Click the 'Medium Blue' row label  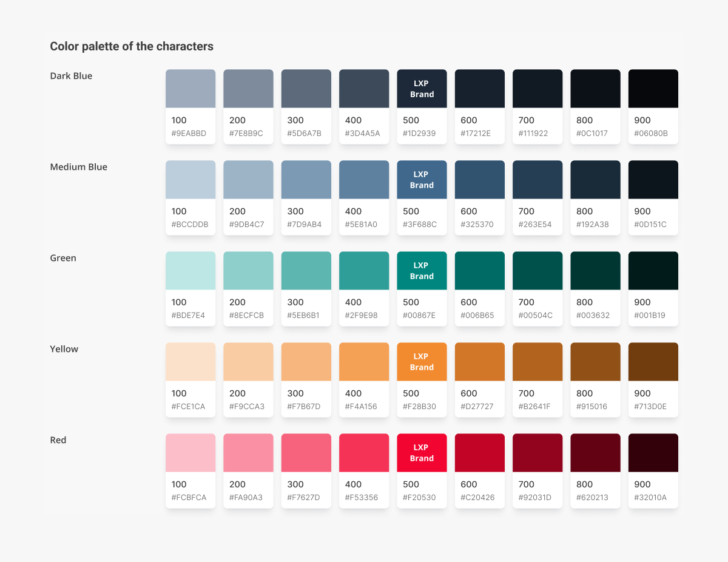click(78, 167)
